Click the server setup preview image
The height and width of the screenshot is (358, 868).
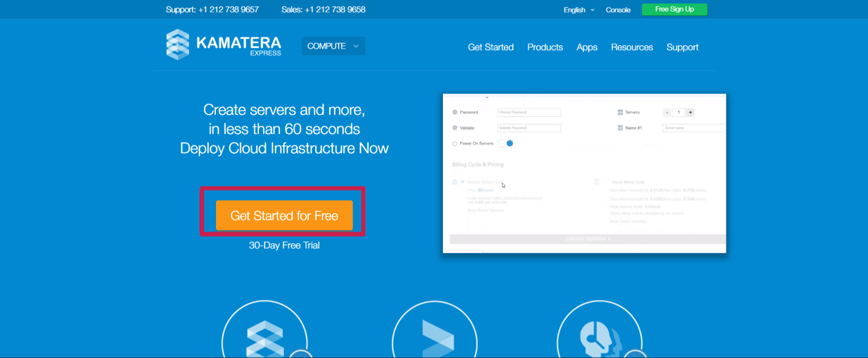coord(585,173)
